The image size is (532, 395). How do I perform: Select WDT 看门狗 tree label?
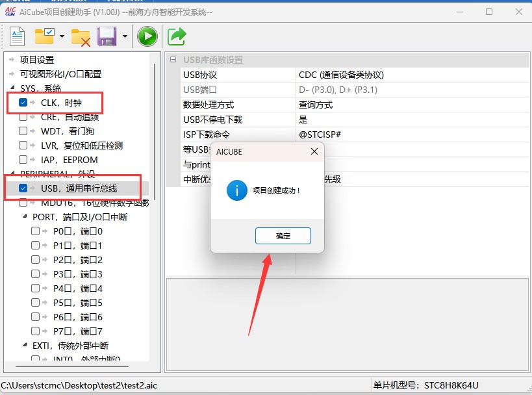click(67, 131)
